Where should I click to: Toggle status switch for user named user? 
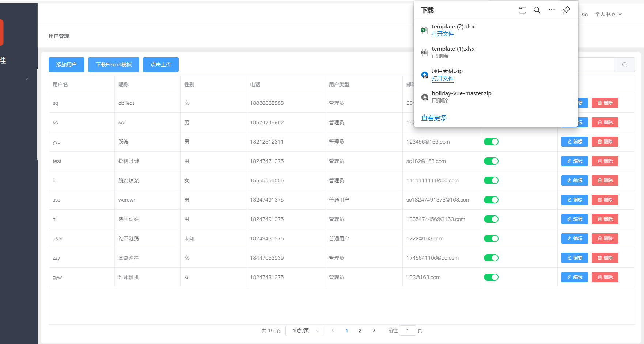pyautogui.click(x=491, y=238)
